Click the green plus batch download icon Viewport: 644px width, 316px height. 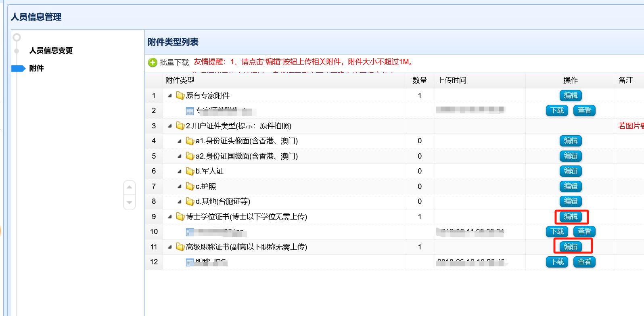click(x=153, y=62)
